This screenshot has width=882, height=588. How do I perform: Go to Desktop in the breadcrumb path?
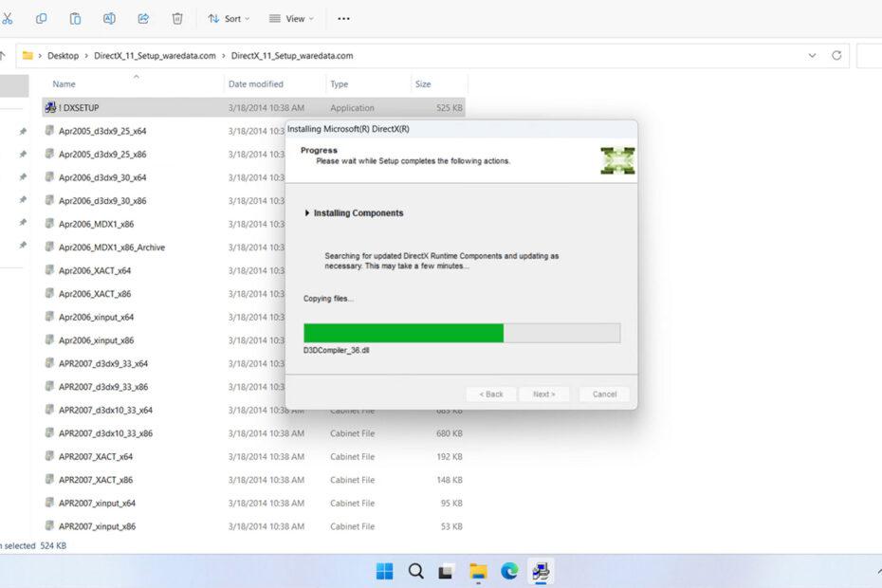point(63,56)
